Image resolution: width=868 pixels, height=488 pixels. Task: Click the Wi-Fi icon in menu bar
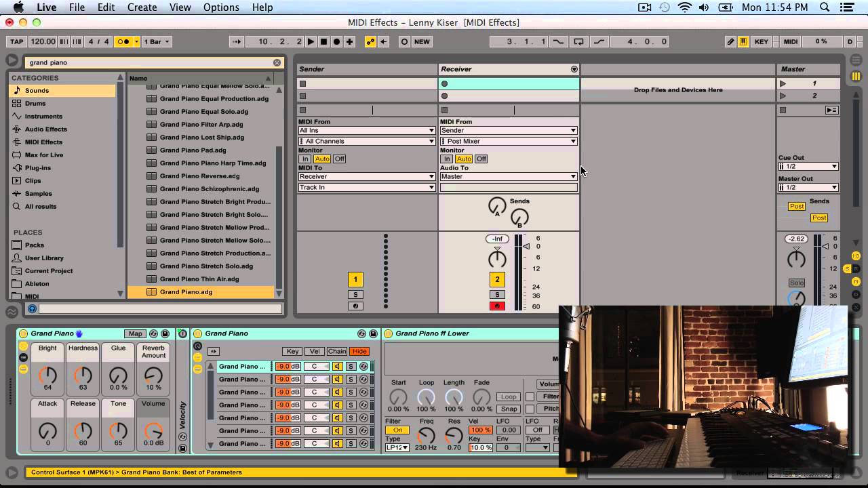[x=685, y=7]
